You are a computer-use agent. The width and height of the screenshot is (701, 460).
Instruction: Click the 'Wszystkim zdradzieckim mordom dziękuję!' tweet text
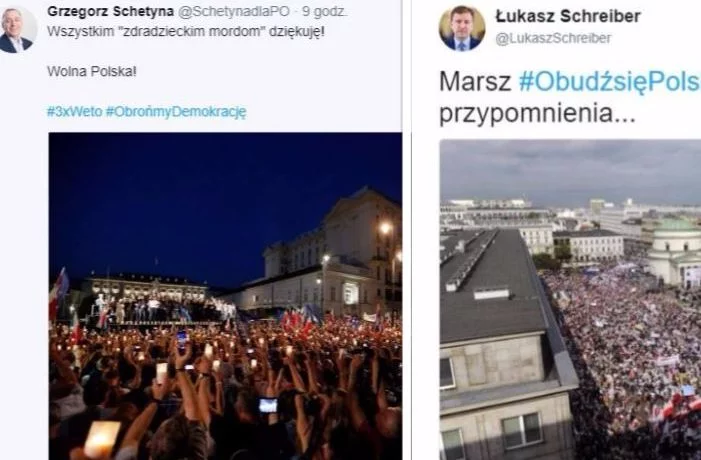186,32
